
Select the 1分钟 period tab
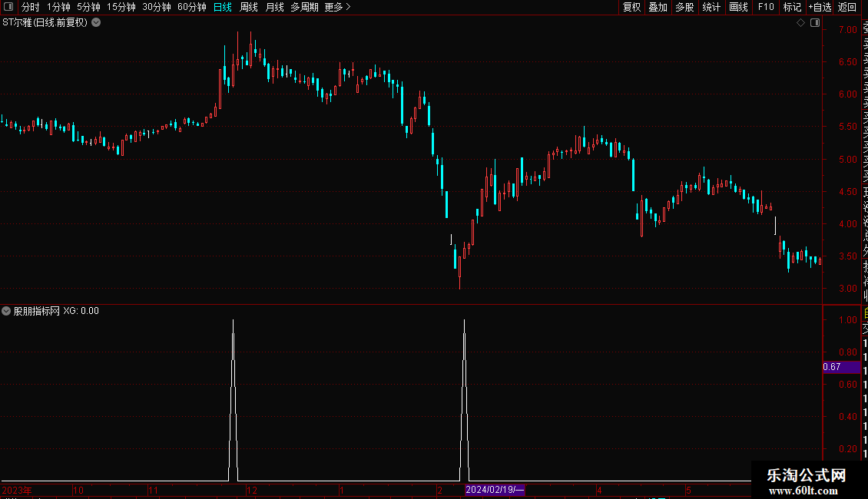58,7
